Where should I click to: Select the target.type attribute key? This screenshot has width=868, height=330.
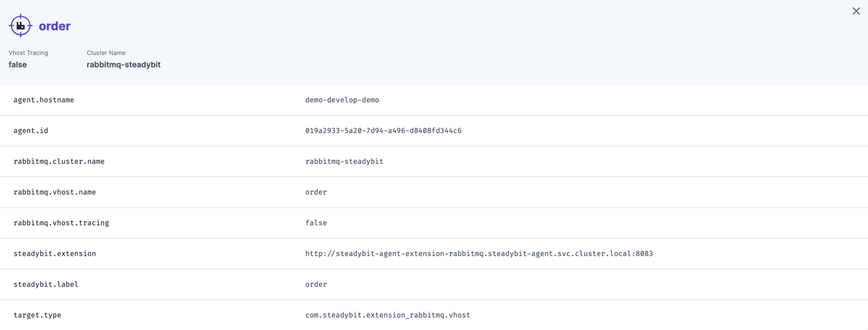37,316
